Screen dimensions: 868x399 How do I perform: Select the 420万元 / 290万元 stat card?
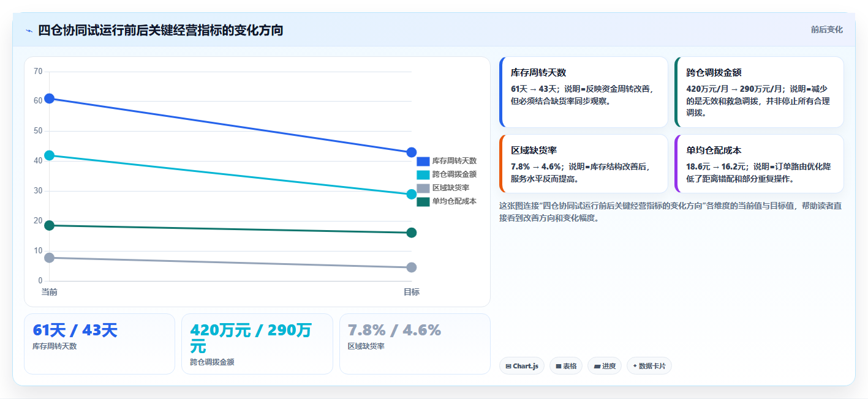257,343
